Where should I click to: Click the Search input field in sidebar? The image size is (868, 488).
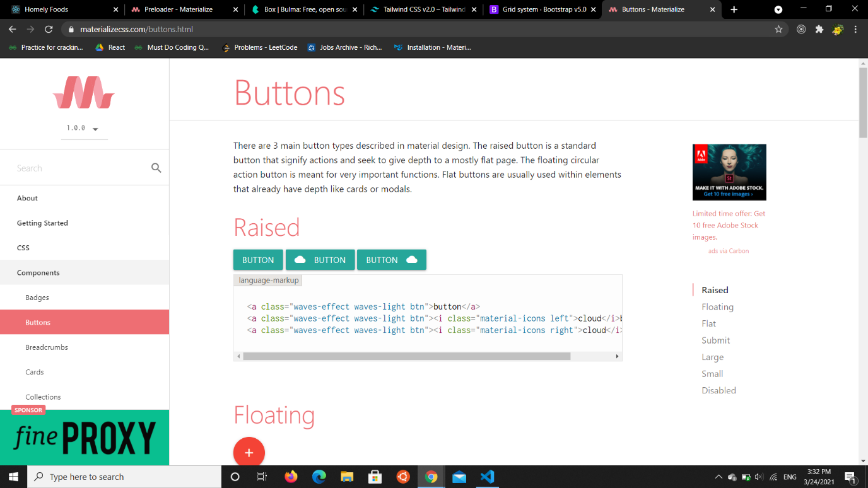pos(79,168)
